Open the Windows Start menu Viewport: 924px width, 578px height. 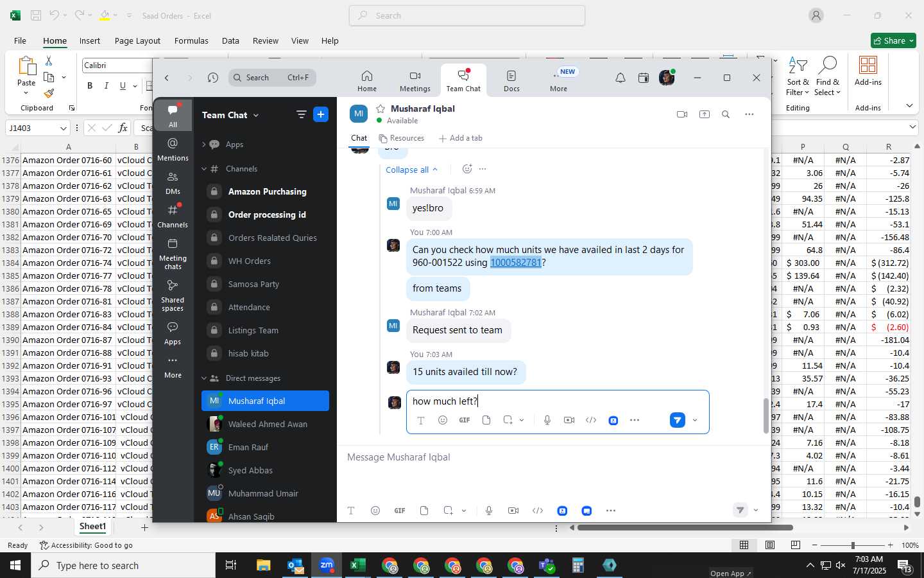[x=15, y=565]
